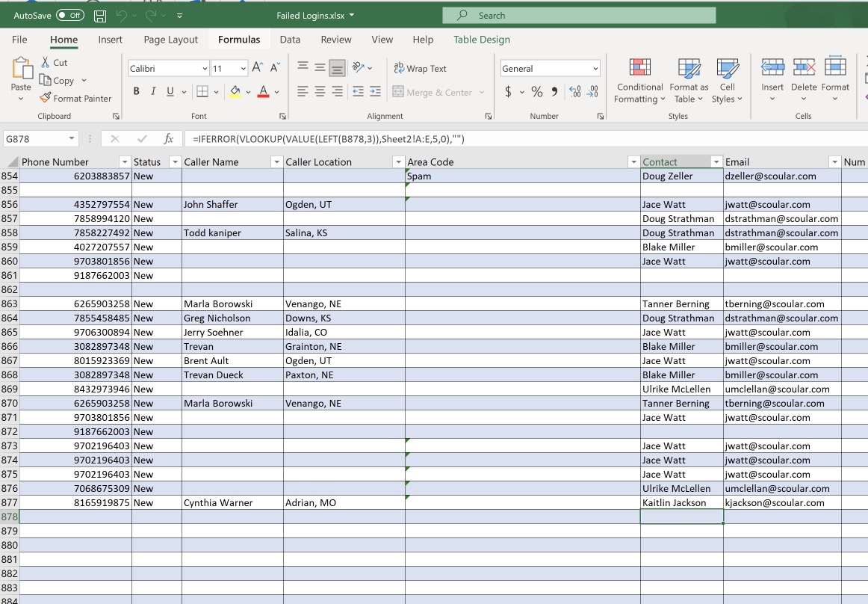Expand Name Box dropdown arrow
868x604 pixels.
click(72, 138)
